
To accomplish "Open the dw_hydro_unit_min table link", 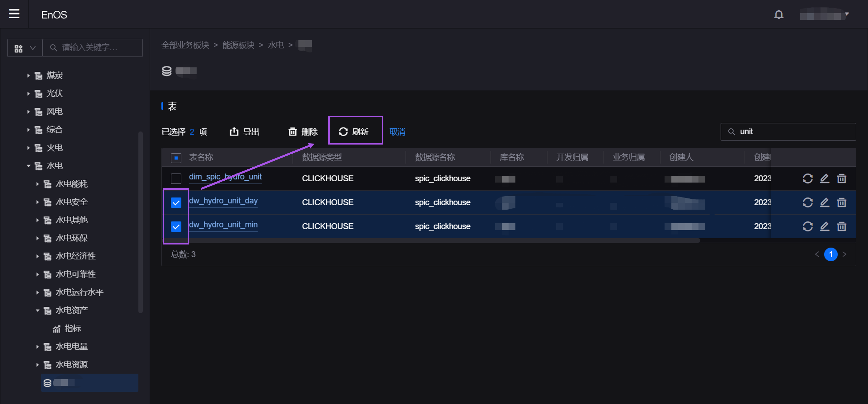I will (223, 225).
